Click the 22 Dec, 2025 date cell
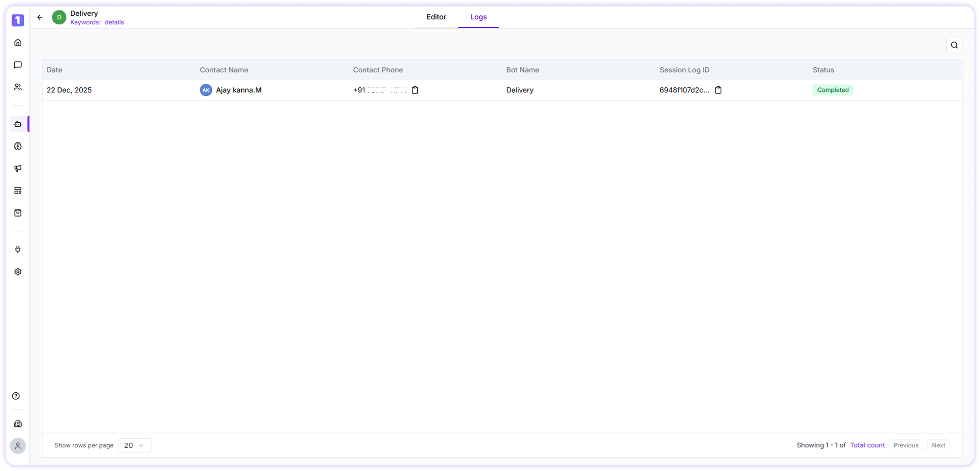Screen dimensions: 980x471 click(x=69, y=90)
